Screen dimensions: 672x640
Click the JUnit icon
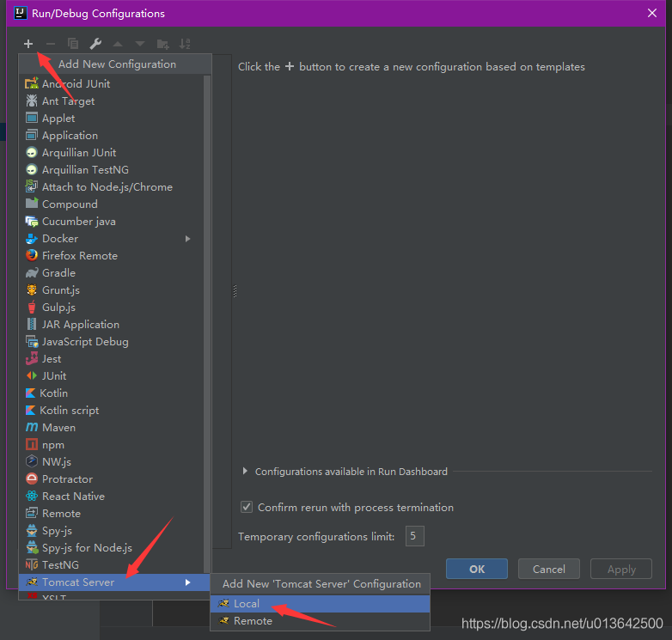click(x=32, y=375)
